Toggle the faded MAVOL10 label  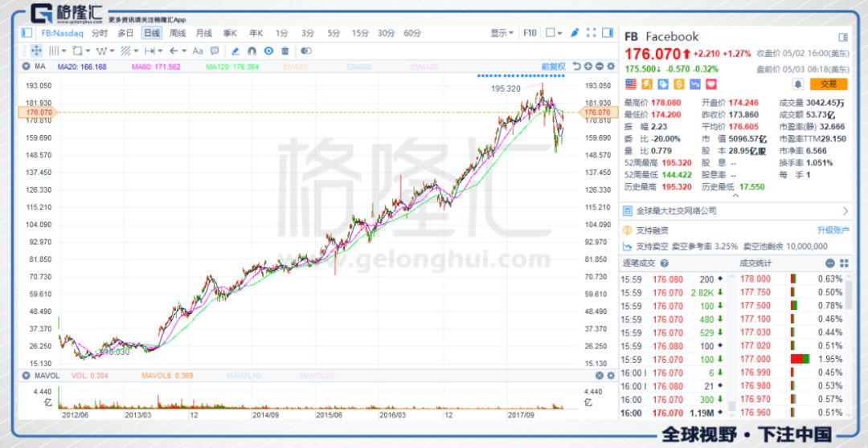246,376
